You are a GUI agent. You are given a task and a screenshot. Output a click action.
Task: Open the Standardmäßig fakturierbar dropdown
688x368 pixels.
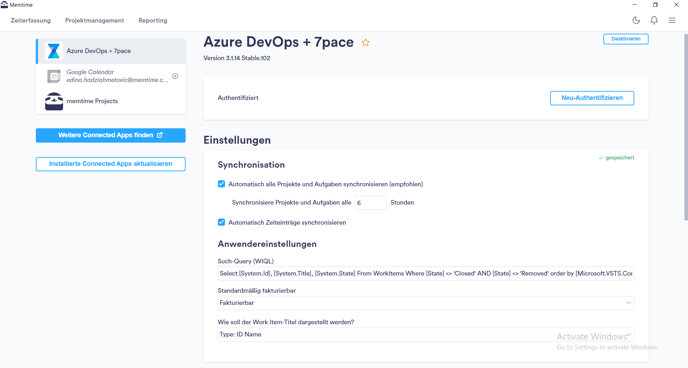pos(426,303)
